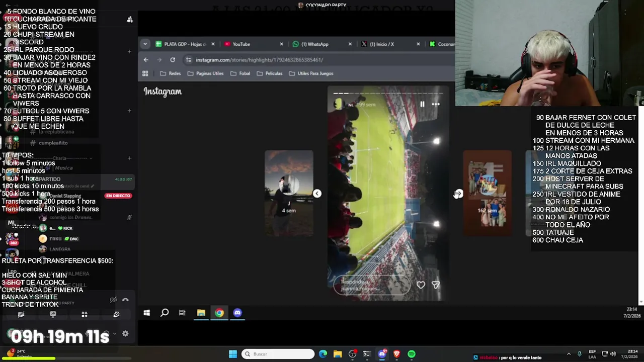The width and height of the screenshot is (644, 362).
Task: Open Discord user settings gear
Action: click(x=125, y=333)
